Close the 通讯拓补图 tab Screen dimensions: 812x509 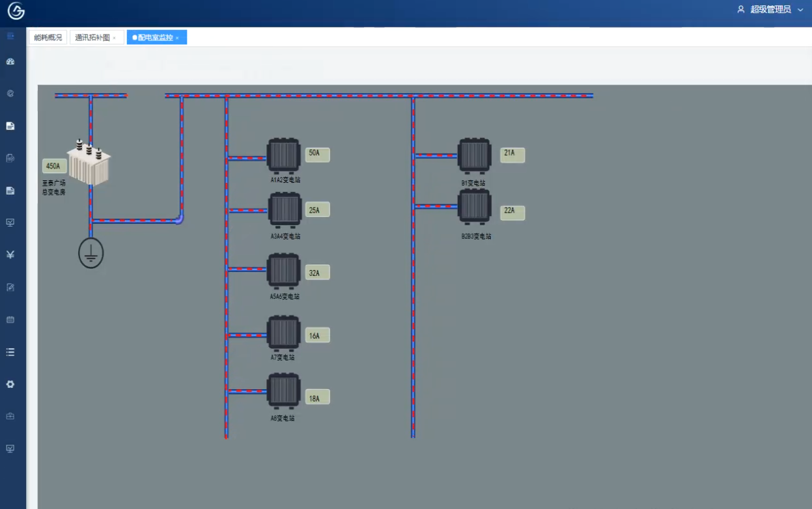pos(115,38)
